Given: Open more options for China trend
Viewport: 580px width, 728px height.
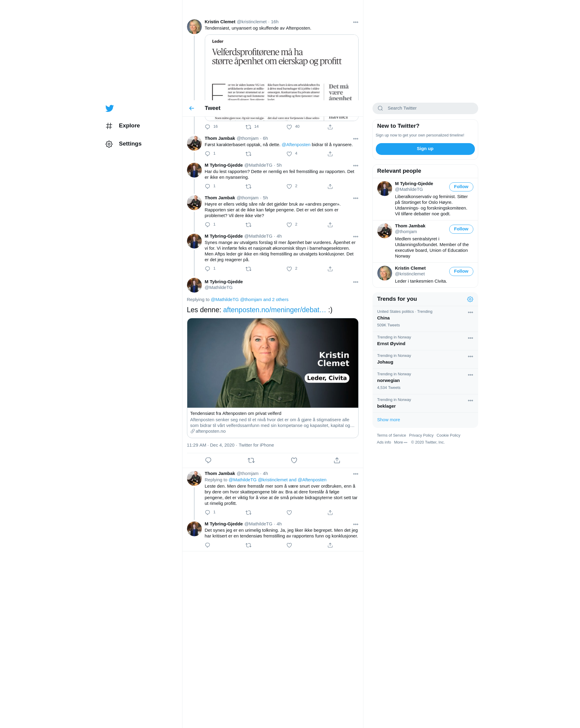Looking at the screenshot, I should coord(470,312).
